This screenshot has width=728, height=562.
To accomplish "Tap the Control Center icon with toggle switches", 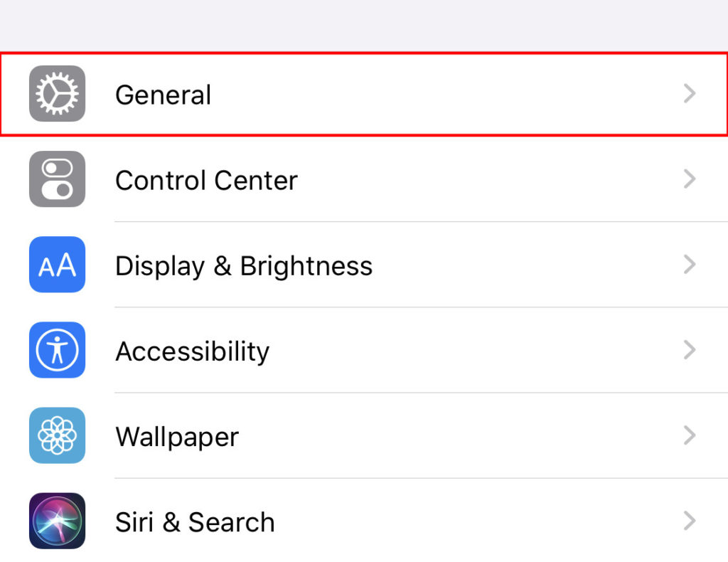I will point(57,179).
